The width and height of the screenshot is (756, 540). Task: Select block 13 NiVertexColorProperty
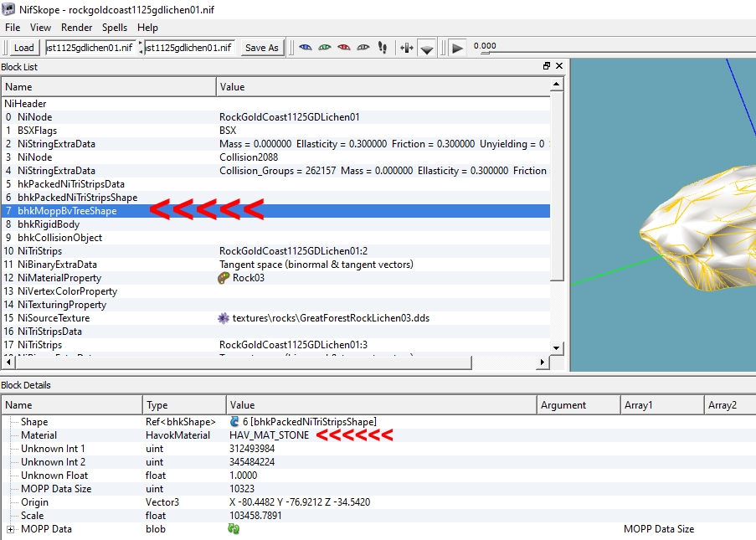point(275,291)
